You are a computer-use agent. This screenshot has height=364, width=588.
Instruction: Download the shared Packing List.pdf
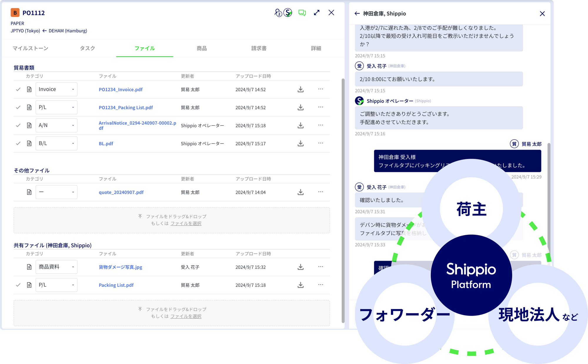300,285
